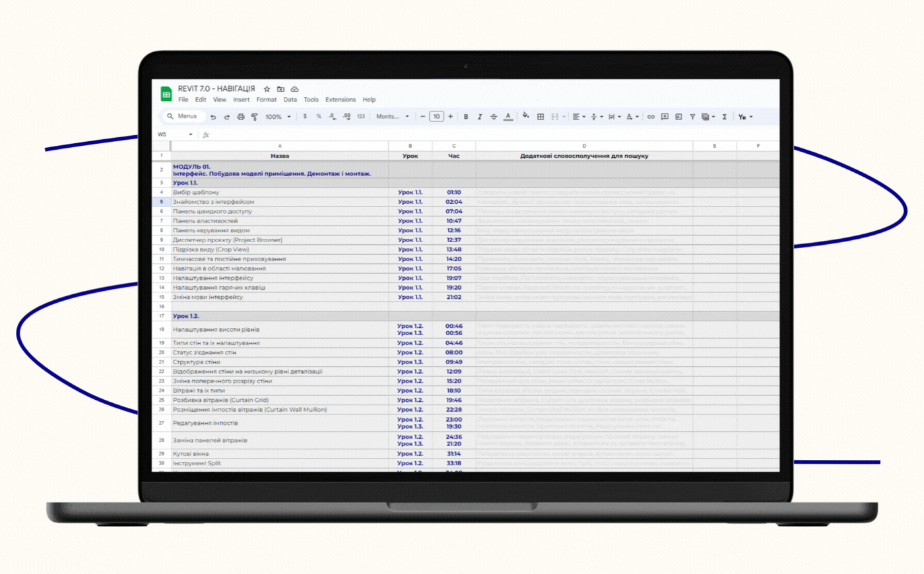Open the Borders tool
924x574 pixels.
541,117
